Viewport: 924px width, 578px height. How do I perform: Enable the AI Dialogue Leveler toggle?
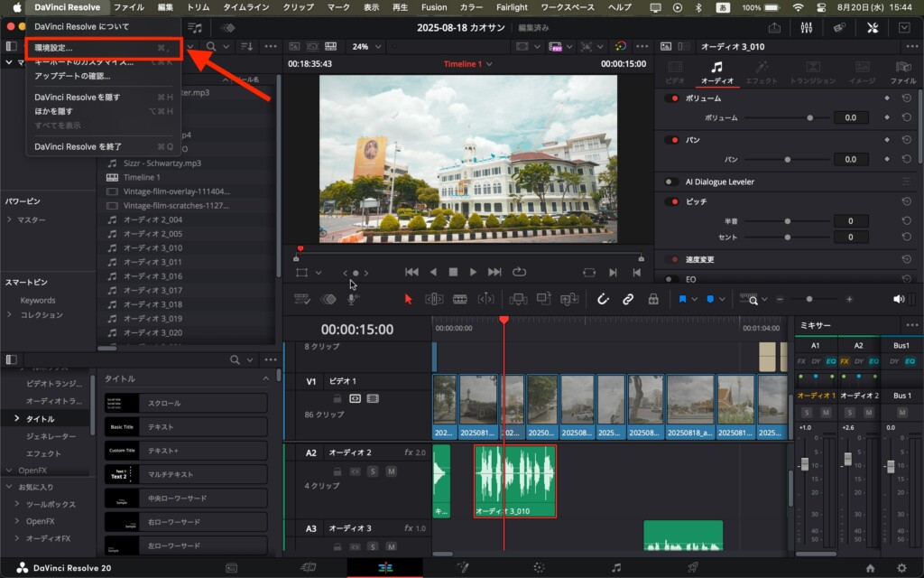pyautogui.click(x=671, y=182)
